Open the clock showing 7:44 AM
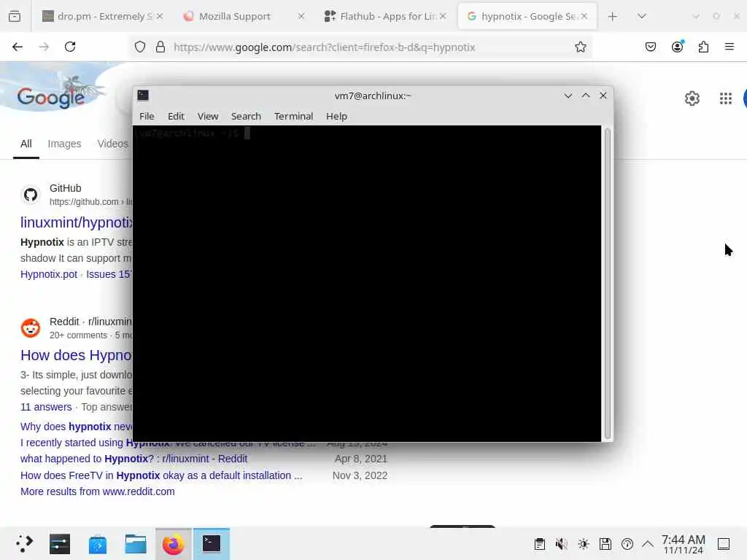The width and height of the screenshot is (747, 560). pos(683,544)
